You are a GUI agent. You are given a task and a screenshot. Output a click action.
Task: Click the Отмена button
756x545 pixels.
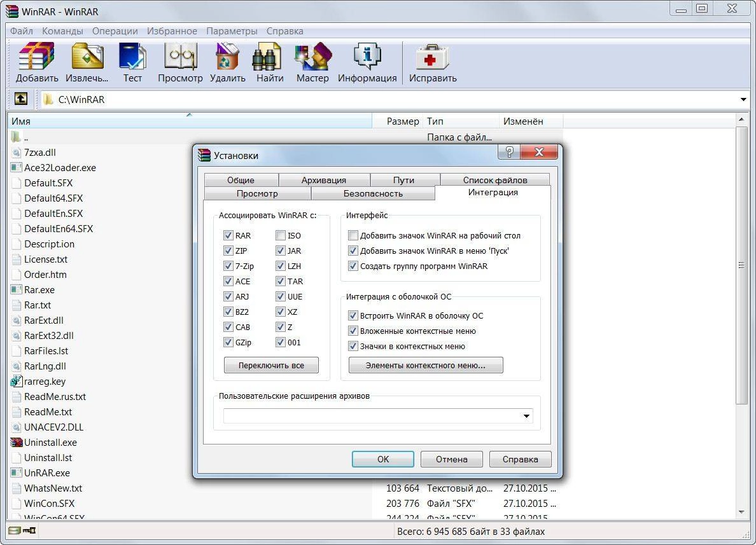click(452, 459)
